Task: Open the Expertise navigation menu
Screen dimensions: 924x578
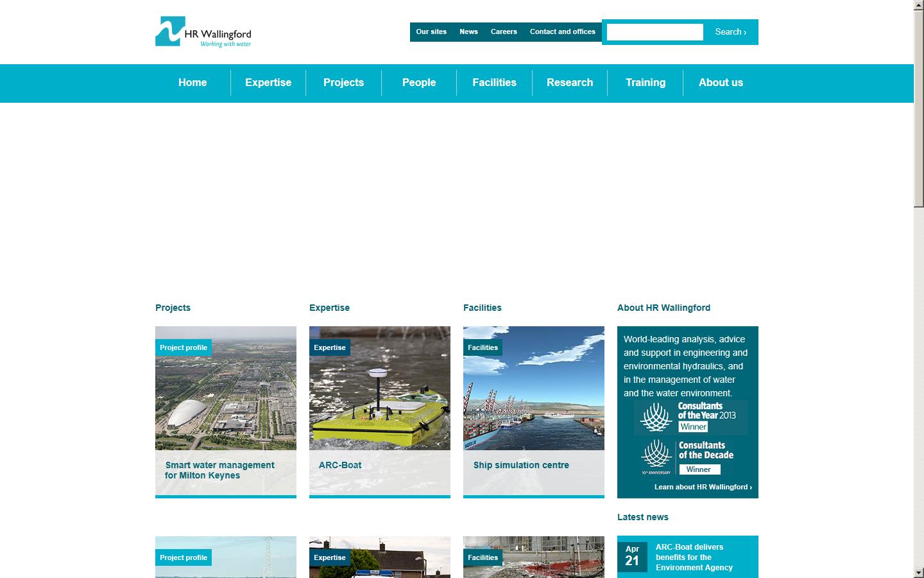Action: [268, 82]
